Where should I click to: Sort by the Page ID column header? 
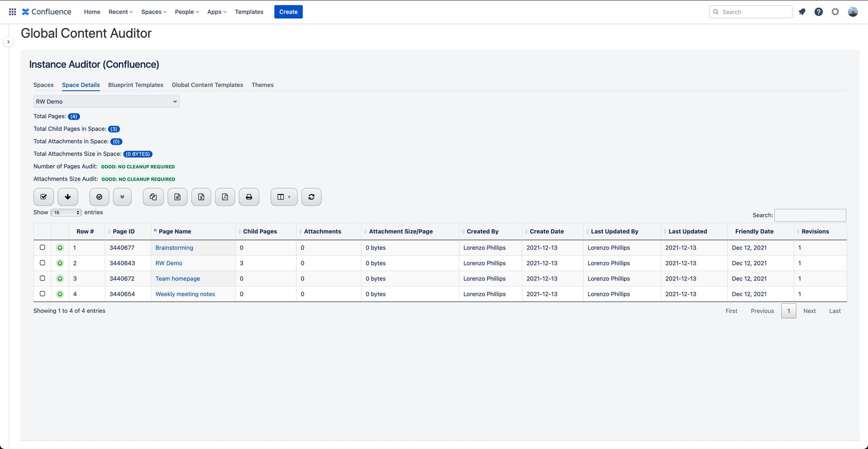(x=128, y=231)
